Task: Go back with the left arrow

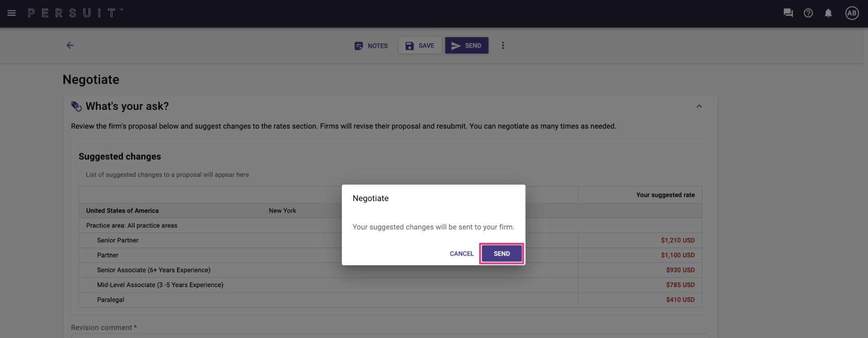Action: 70,45
